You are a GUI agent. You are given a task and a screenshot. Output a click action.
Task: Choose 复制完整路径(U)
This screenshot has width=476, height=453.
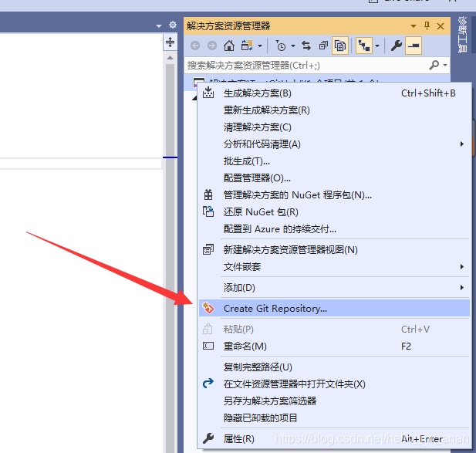334,367
